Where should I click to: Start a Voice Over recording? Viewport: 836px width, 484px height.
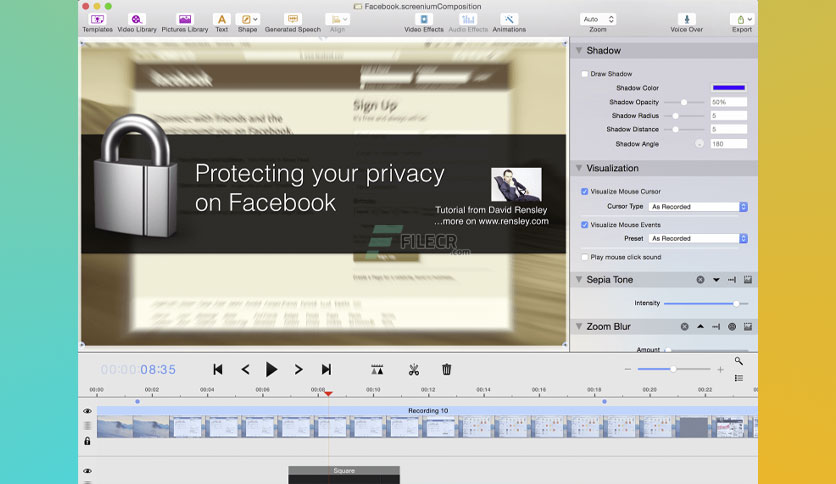[686, 23]
